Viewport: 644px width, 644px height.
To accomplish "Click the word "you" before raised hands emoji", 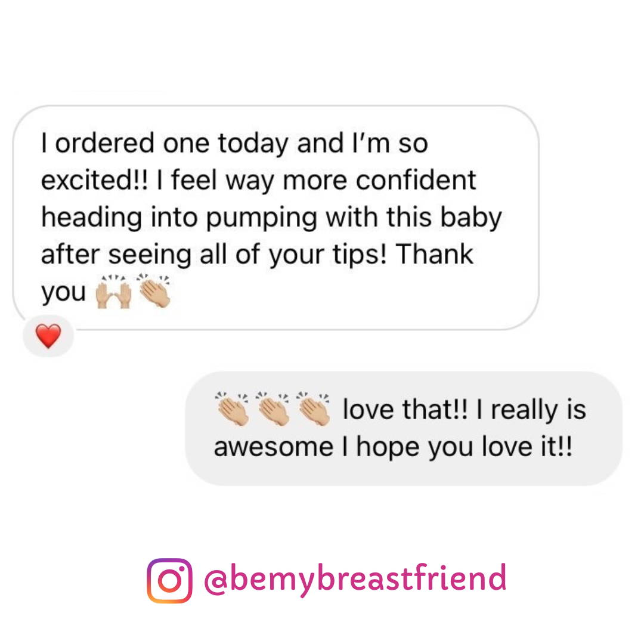I will click(x=64, y=292).
